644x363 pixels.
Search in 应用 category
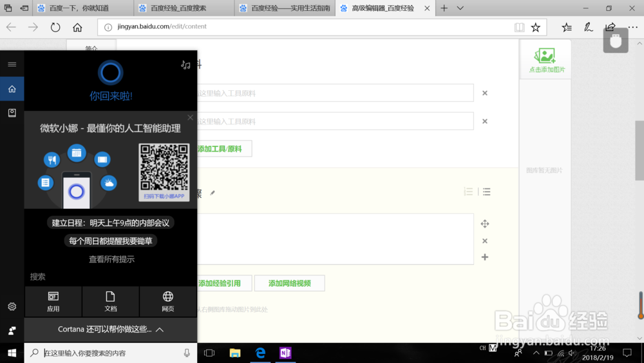[x=53, y=302]
